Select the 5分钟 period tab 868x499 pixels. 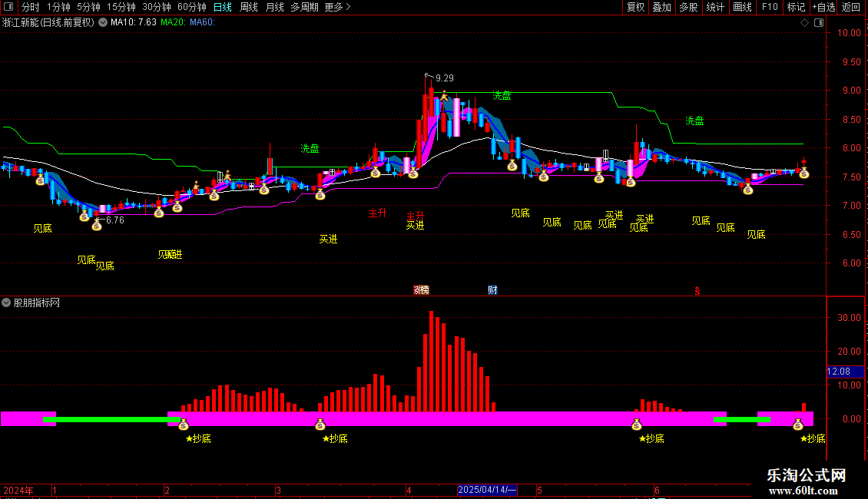pyautogui.click(x=88, y=7)
